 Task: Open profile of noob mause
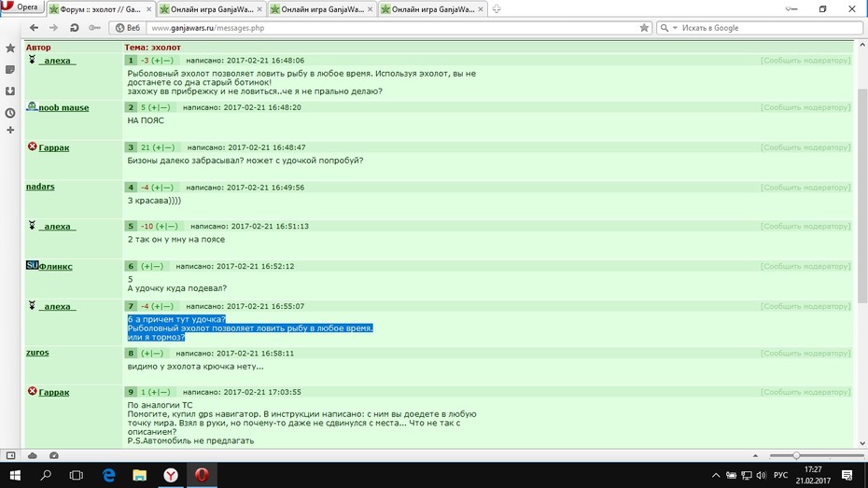pyautogui.click(x=63, y=108)
